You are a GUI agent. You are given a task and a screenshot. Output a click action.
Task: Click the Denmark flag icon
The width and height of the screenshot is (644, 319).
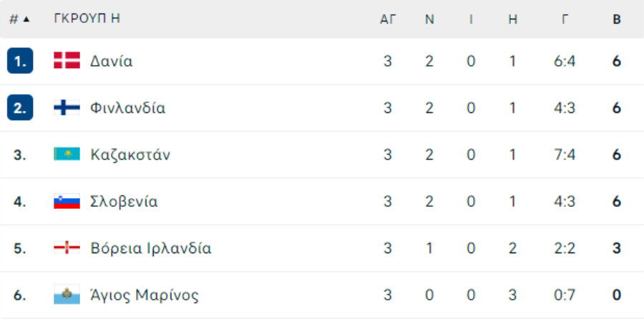pos(67,61)
